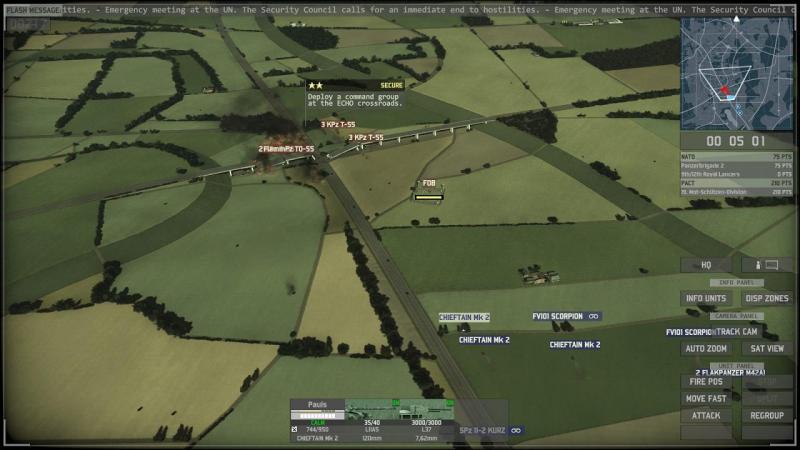Click binoculars icon beside SPz 11-2 KURZ
Image resolution: width=800 pixels, height=450 pixels.
click(516, 431)
